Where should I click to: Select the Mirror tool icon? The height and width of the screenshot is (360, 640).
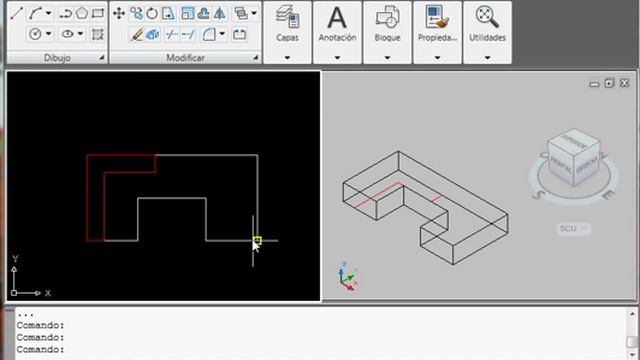[x=220, y=13]
